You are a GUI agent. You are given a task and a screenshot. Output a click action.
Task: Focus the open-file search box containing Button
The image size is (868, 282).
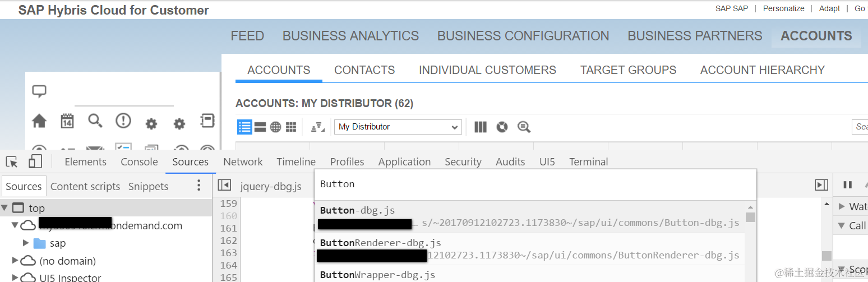tap(535, 184)
